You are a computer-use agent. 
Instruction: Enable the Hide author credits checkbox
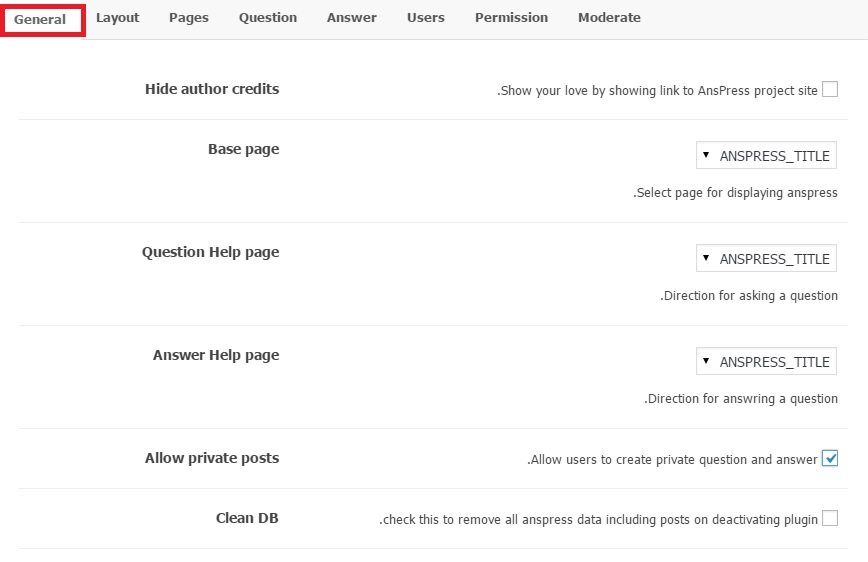click(829, 90)
